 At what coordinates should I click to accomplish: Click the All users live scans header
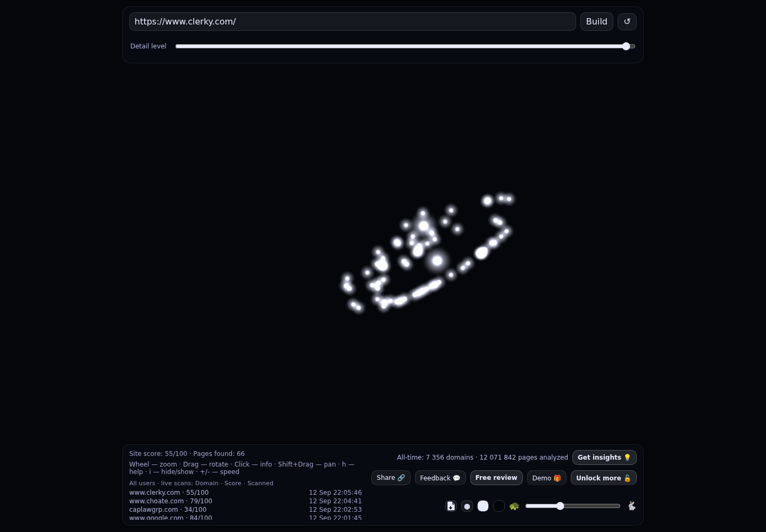(201, 483)
